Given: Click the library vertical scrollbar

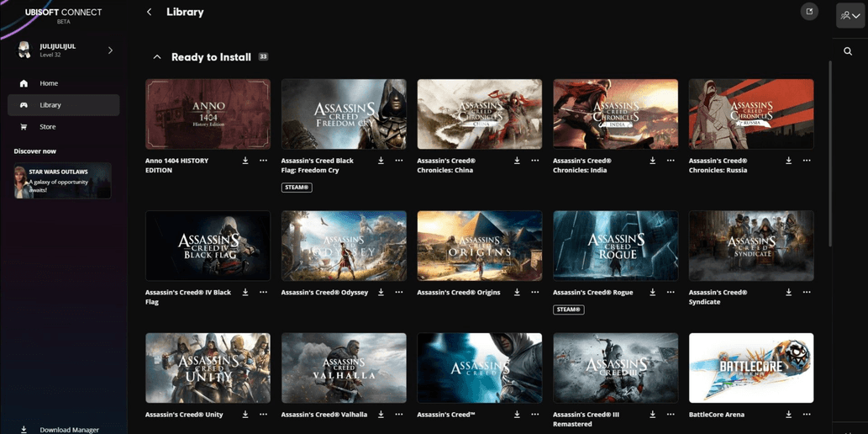Looking at the screenshot, I should [x=829, y=154].
